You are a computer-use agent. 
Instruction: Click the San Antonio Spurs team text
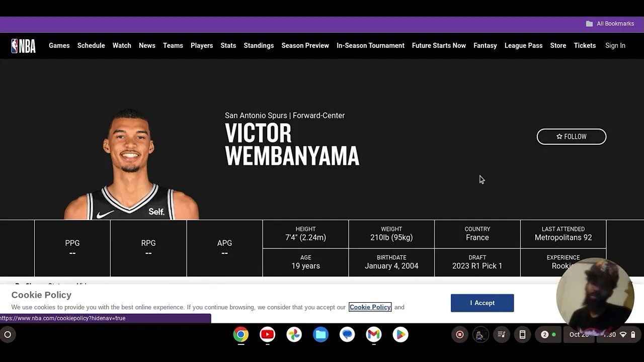click(x=256, y=116)
